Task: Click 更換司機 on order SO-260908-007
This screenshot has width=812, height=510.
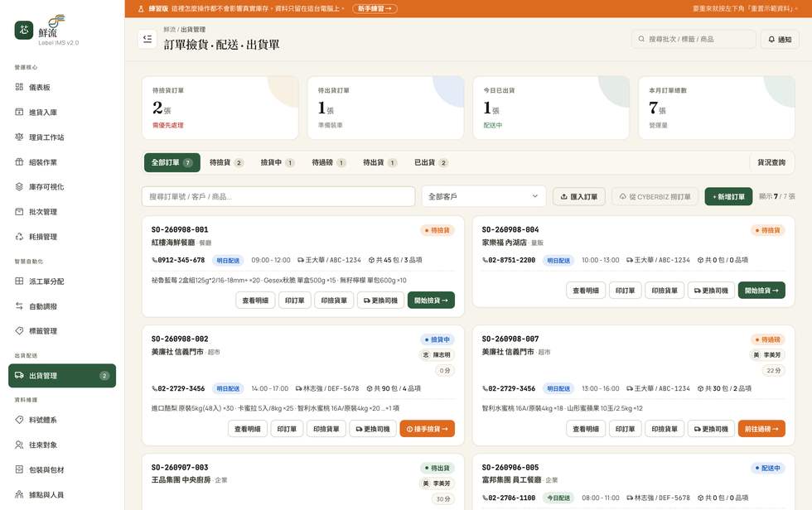Action: tap(711, 429)
